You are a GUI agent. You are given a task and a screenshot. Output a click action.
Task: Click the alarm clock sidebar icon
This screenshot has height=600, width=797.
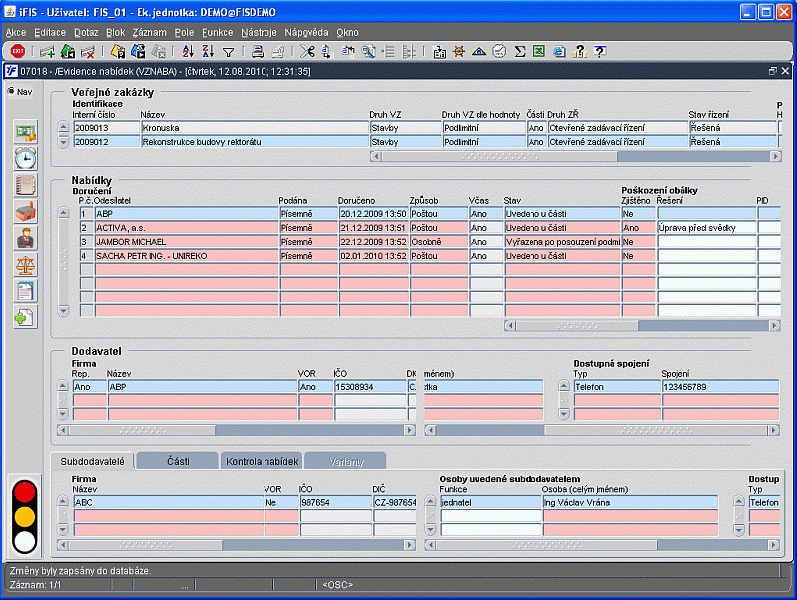[25, 158]
